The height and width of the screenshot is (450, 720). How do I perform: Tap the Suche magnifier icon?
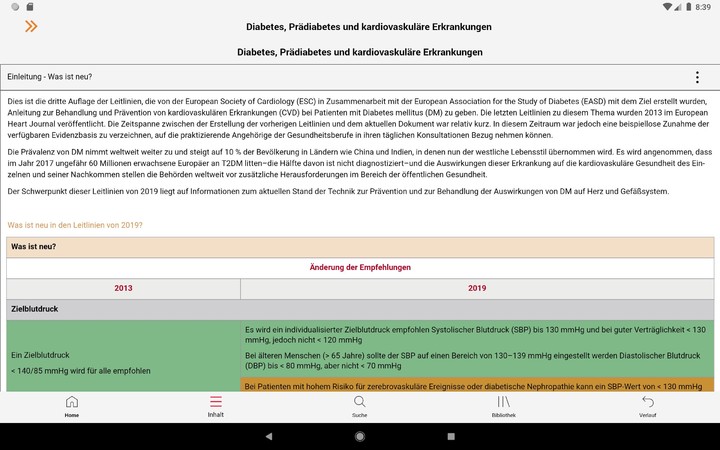[x=359, y=405]
